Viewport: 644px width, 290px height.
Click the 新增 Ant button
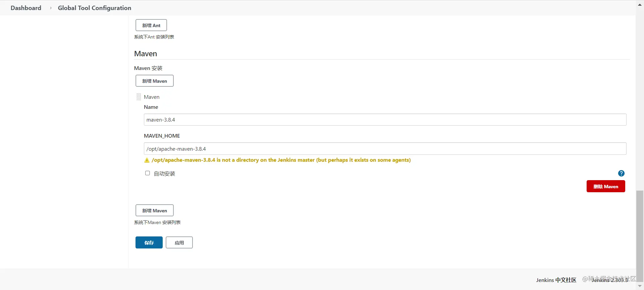coord(151,25)
